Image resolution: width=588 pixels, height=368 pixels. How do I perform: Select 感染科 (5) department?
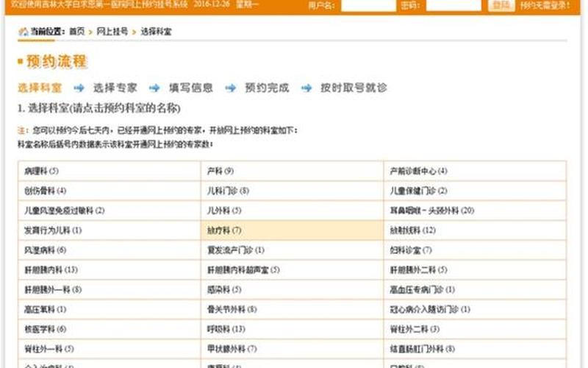click(x=224, y=290)
